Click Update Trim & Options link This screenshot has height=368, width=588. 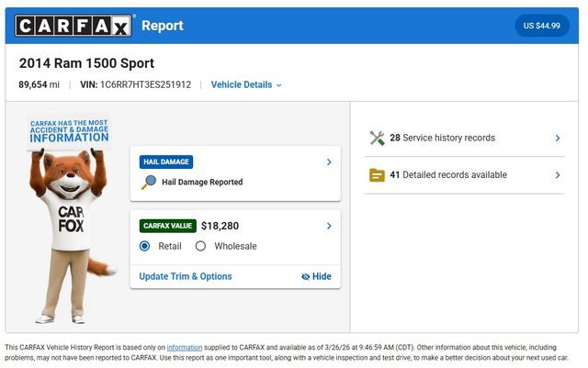186,276
